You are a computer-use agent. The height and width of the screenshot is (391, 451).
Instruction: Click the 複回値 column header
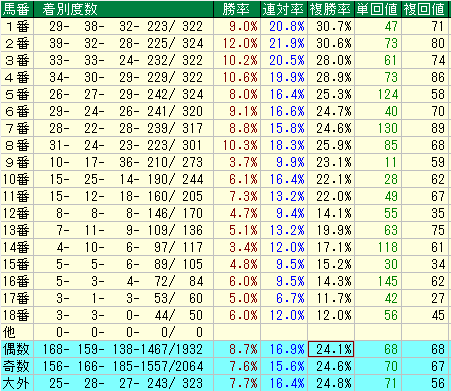[x=425, y=9]
